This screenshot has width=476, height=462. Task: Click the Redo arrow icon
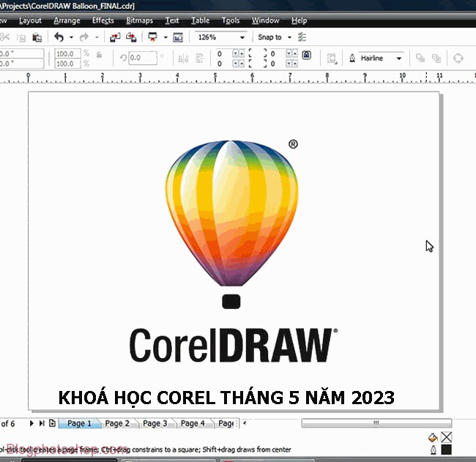pos(84,37)
